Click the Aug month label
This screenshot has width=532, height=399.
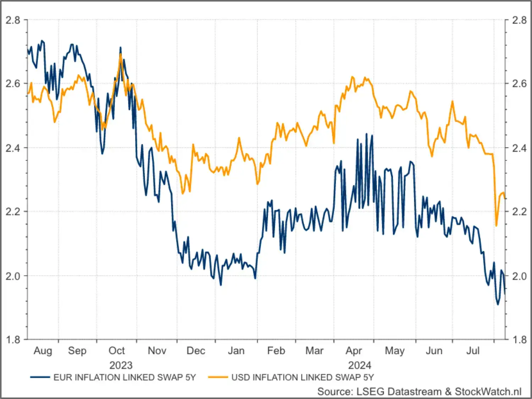coord(43,351)
